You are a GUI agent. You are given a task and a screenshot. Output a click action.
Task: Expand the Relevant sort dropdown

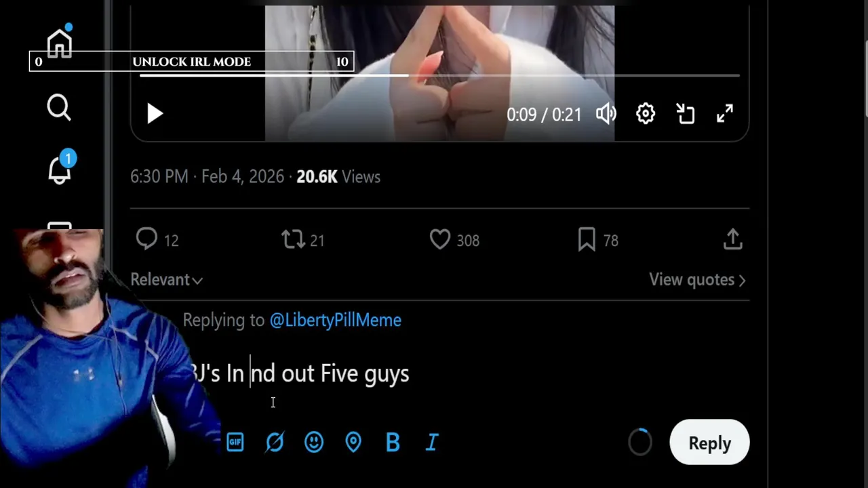(x=166, y=280)
